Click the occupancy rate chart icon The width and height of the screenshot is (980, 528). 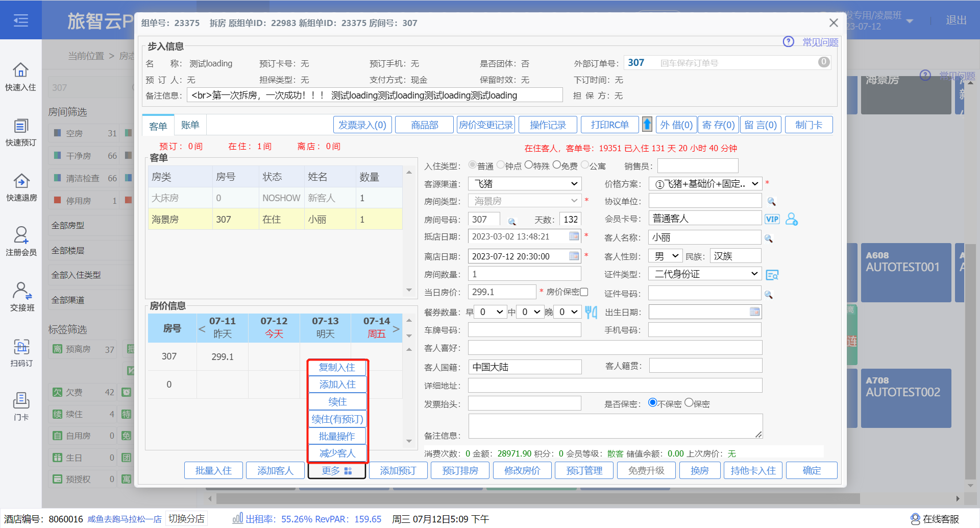click(x=238, y=518)
